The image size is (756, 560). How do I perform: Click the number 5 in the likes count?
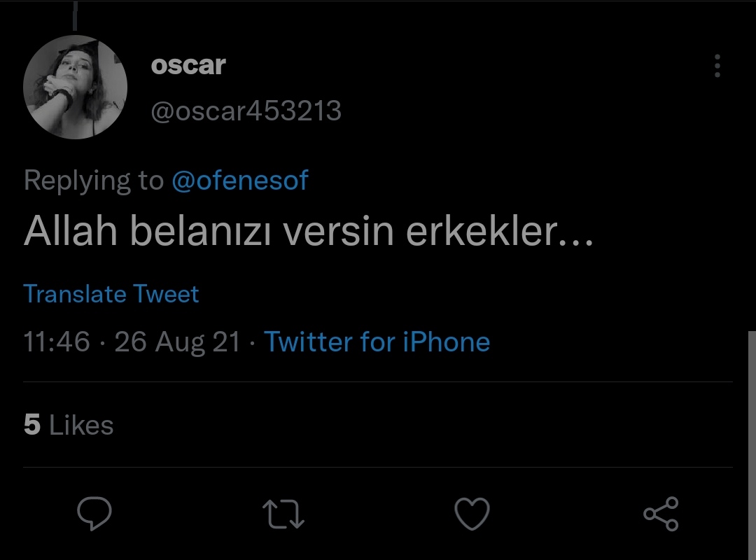coord(32,425)
